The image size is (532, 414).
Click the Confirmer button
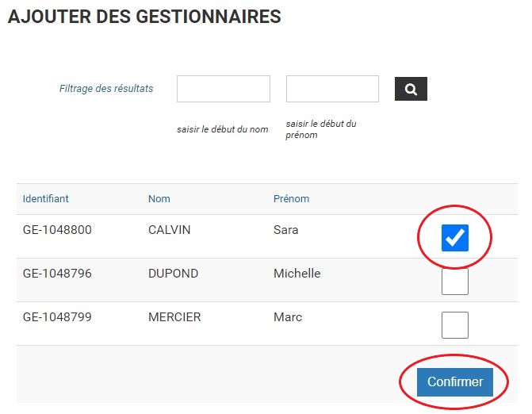(454, 382)
